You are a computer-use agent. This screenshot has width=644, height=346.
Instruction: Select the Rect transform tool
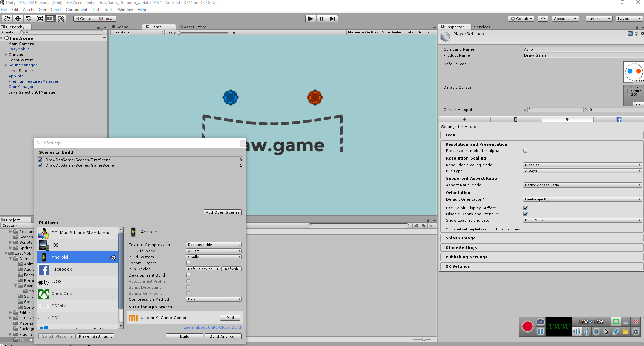pyautogui.click(x=50, y=18)
